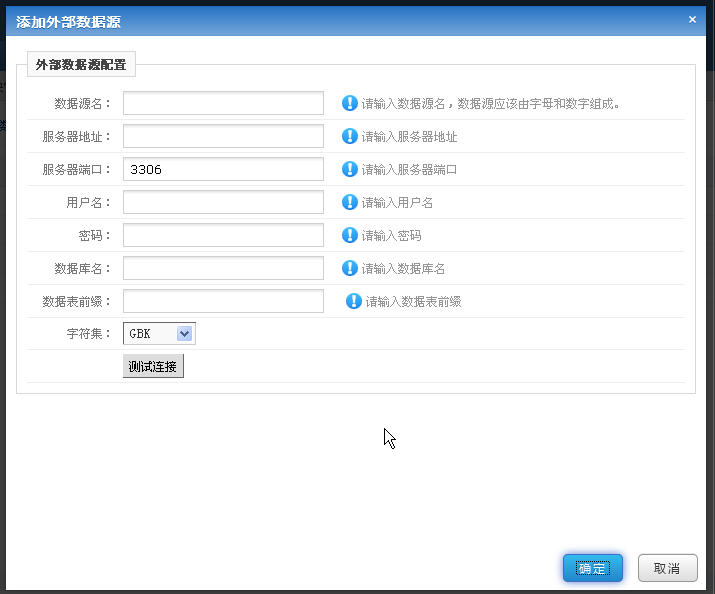Click the info icon beside 请输入服务器地址
Screen dimensions: 715x594
350,136
